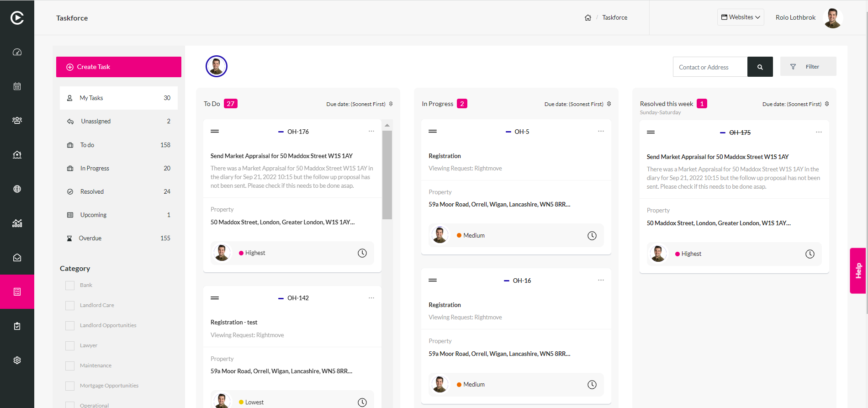Click the clock icon on OH-176 card
This screenshot has height=408, width=868.
point(362,253)
